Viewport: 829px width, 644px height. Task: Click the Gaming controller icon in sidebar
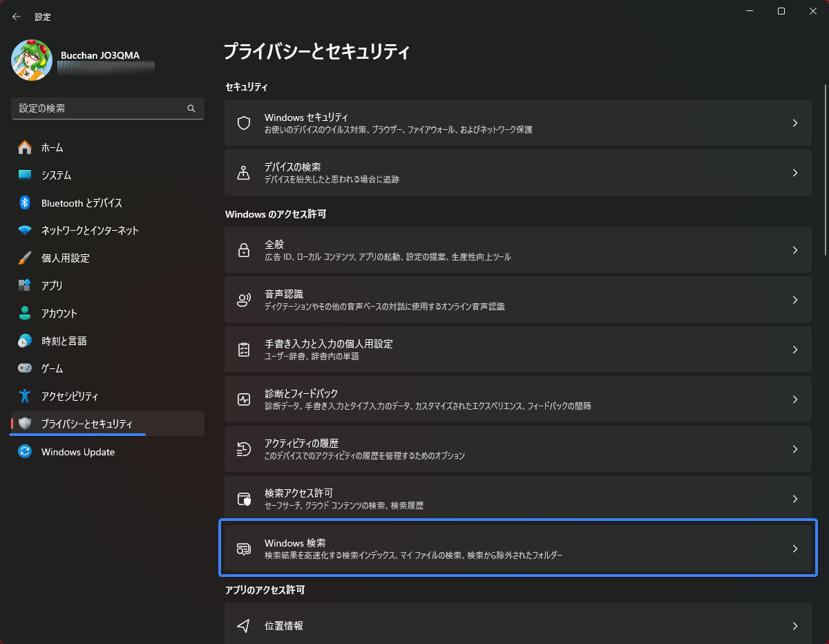click(25, 368)
